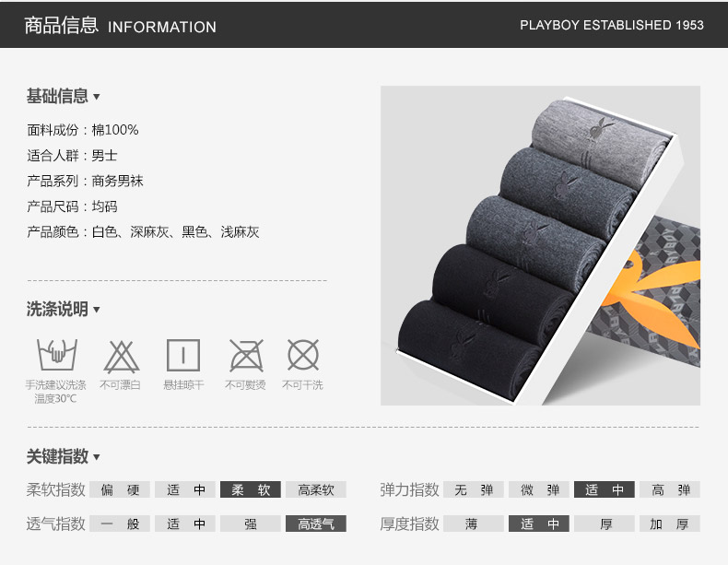Expand the 基础信息 section arrow
Screen dimensions: 728x565
pos(97,97)
